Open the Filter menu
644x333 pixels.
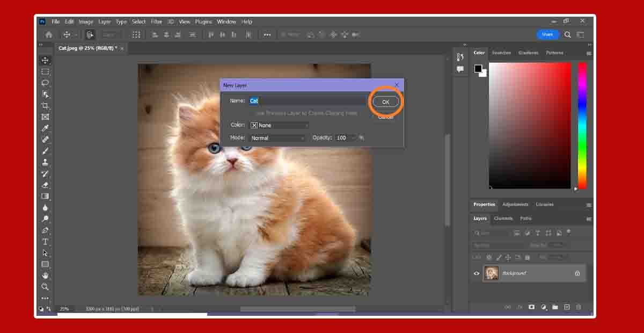pyautogui.click(x=156, y=21)
